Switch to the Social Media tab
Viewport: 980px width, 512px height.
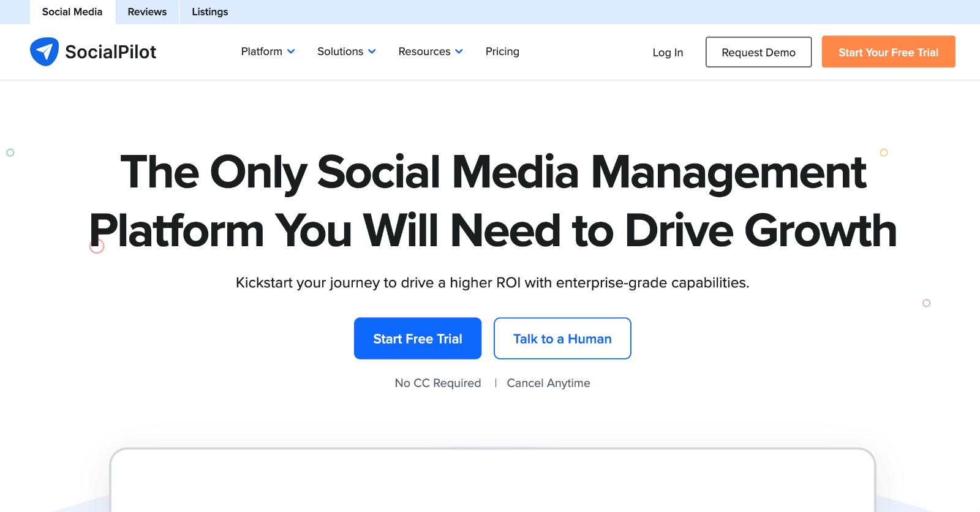72,12
